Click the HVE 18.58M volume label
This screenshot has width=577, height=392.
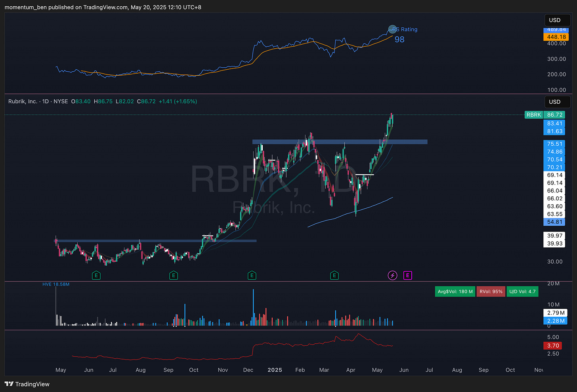[x=56, y=284]
